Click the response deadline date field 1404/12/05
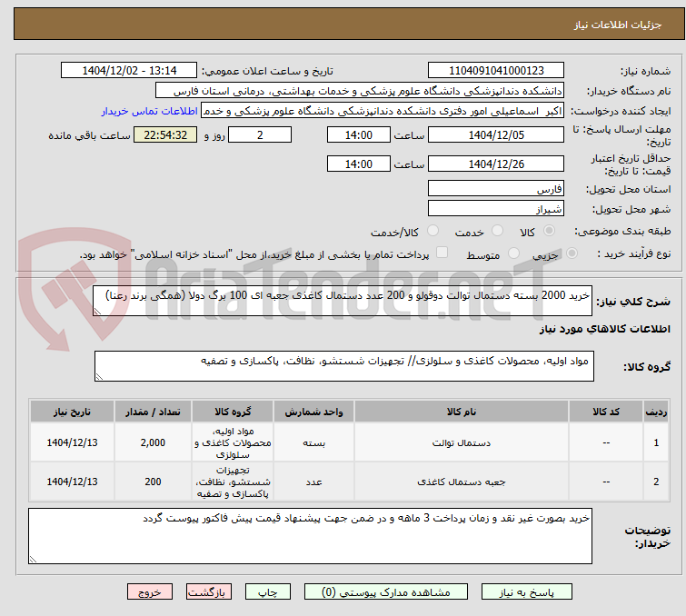The image size is (686, 616). 496,134
